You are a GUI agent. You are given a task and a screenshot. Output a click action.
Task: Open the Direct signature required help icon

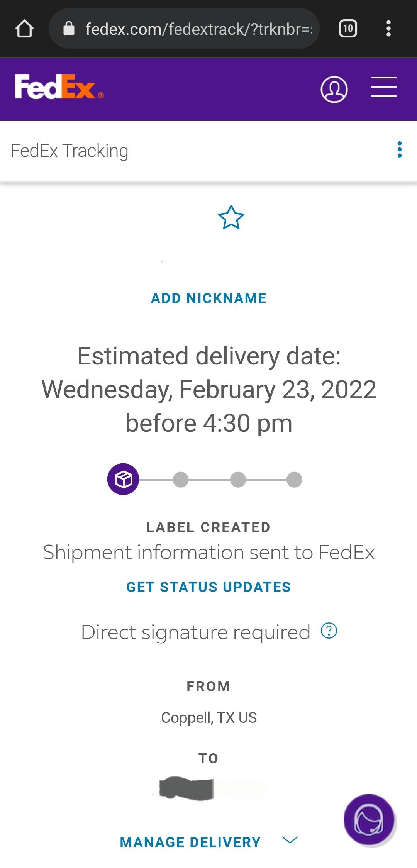[x=329, y=631]
